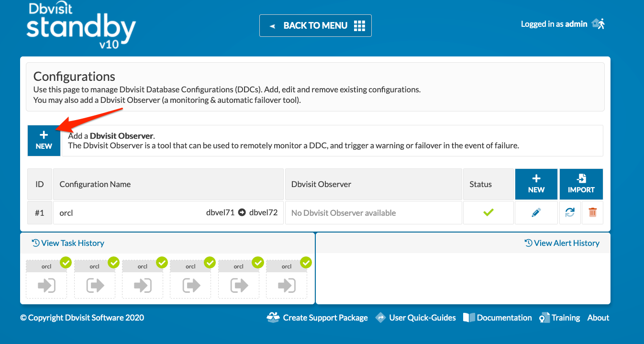This screenshot has height=344, width=644.
Task: Click the dbvel72 standby host name
Action: point(263,212)
